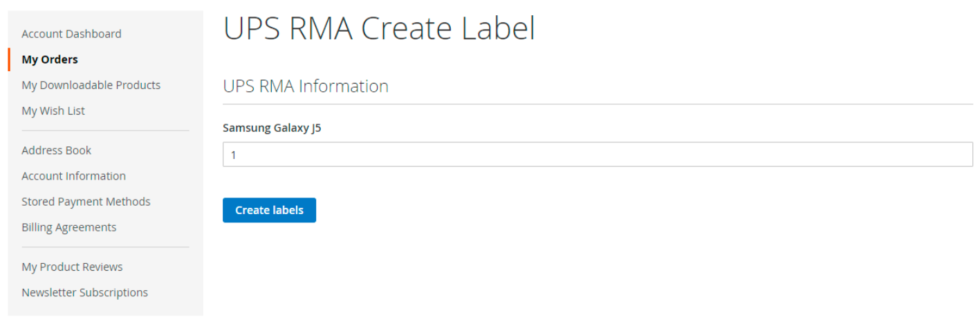
Task: Click the UPS RMA Create Label title
Action: (x=379, y=29)
